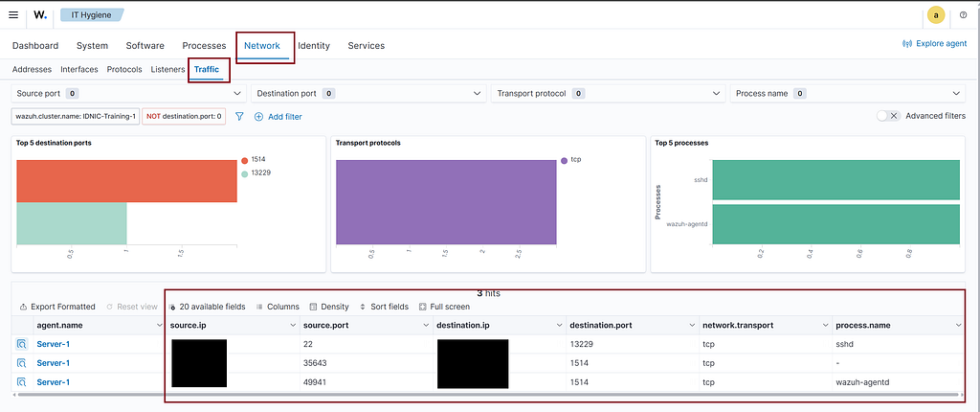Click the red 1514 bar in chart

pos(126,181)
